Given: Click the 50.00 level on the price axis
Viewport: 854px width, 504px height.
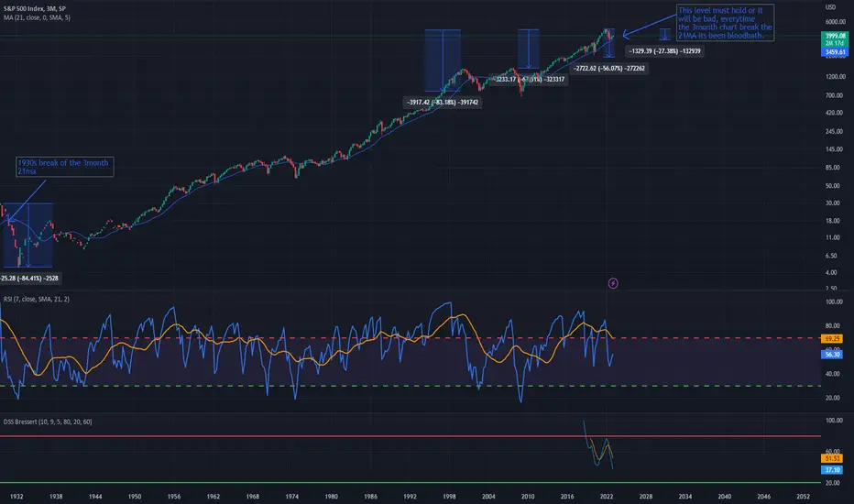Looking at the screenshot, I should 832,186.
